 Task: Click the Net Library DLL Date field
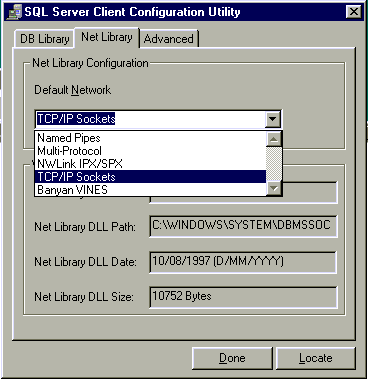pos(243,262)
